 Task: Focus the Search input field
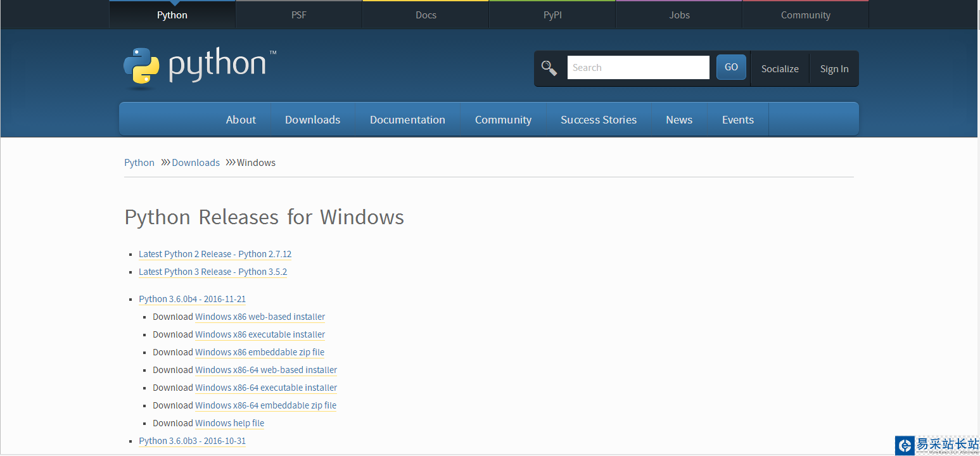coord(638,68)
